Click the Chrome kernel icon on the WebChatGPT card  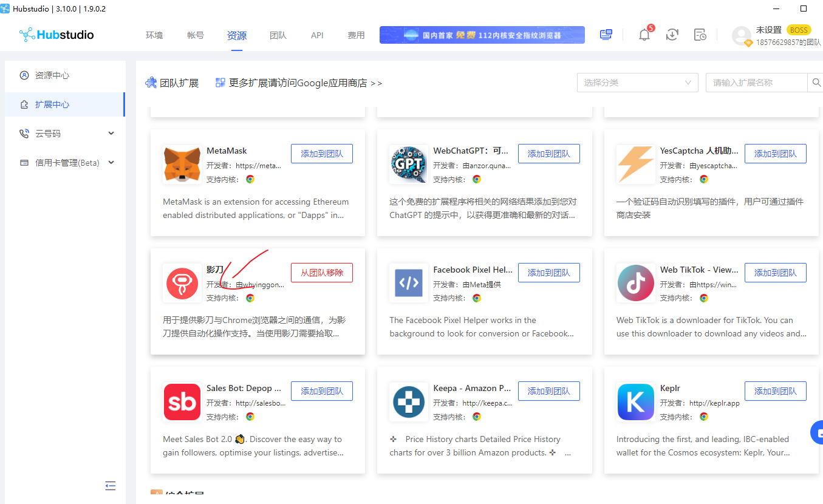(477, 179)
